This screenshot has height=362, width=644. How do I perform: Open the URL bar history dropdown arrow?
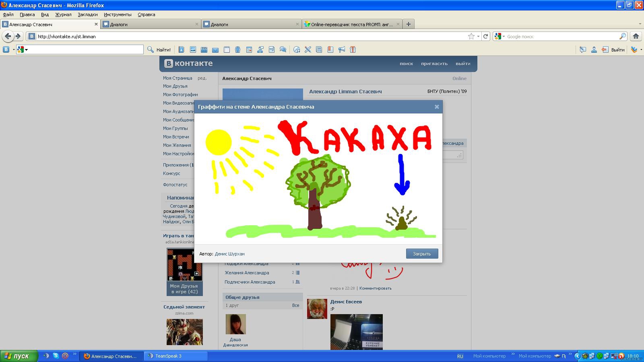[478, 36]
